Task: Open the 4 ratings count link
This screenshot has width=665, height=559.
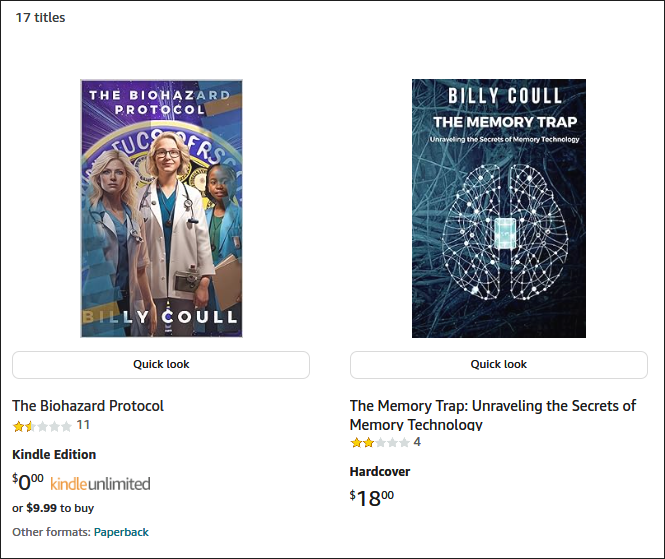Action: point(417,442)
